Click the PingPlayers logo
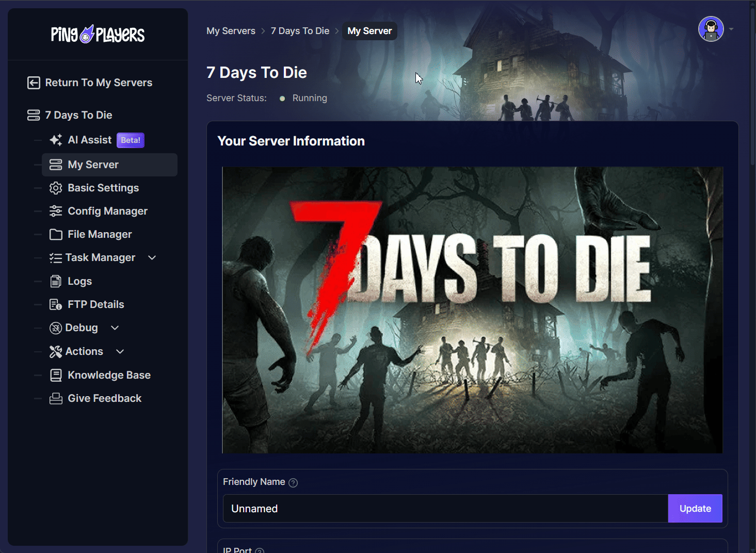Viewport: 756px width, 553px height. 98,34
